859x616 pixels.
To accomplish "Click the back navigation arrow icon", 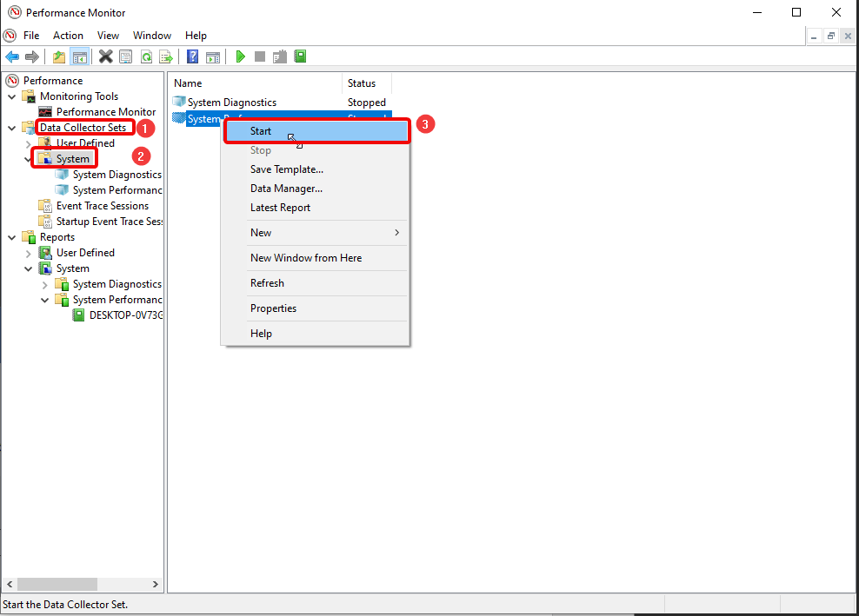I will [12, 56].
